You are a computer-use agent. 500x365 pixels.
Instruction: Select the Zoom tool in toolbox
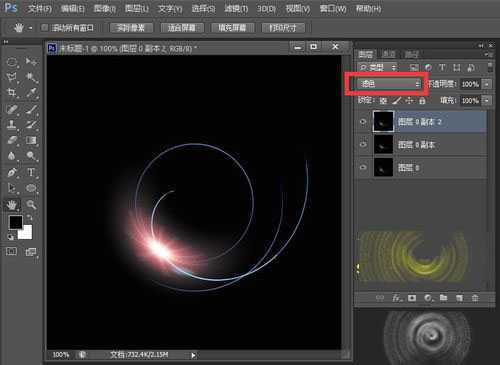[31, 204]
